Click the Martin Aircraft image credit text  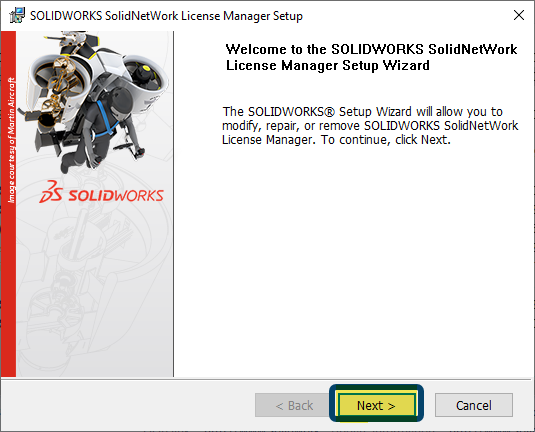[11, 140]
